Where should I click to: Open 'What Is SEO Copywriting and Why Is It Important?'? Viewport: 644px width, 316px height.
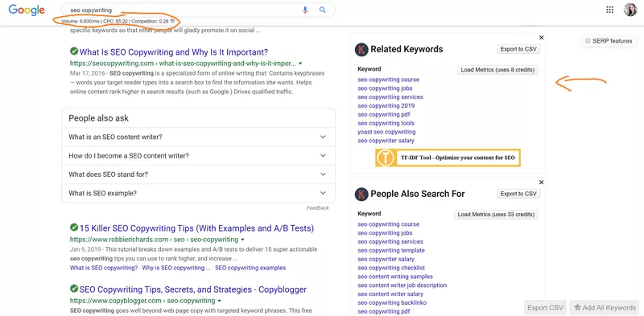pyautogui.click(x=174, y=52)
